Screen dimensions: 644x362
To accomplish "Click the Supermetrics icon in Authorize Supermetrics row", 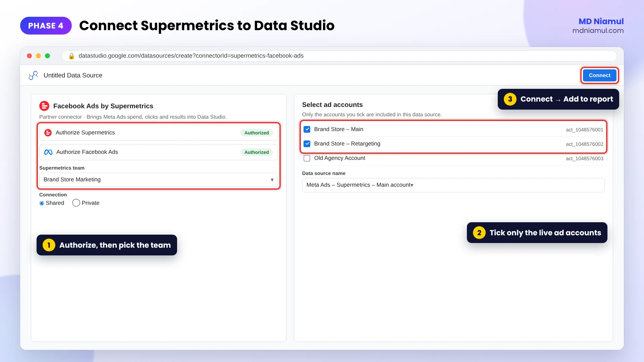I will point(48,133).
